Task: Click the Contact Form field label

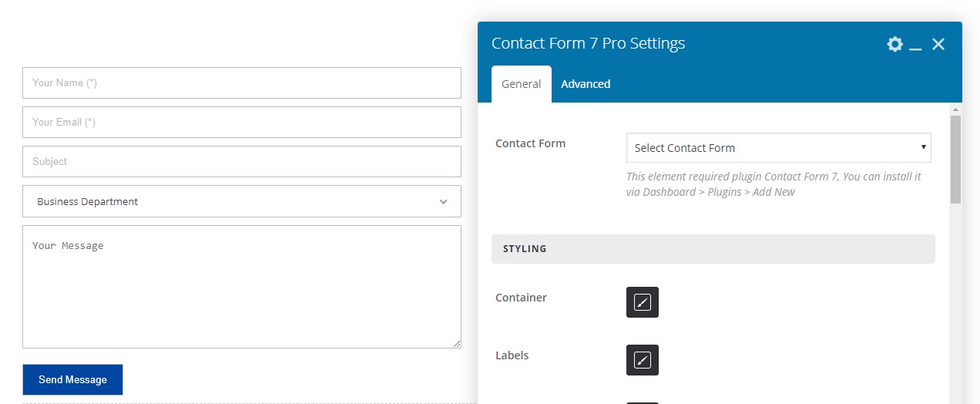Action: click(x=530, y=143)
